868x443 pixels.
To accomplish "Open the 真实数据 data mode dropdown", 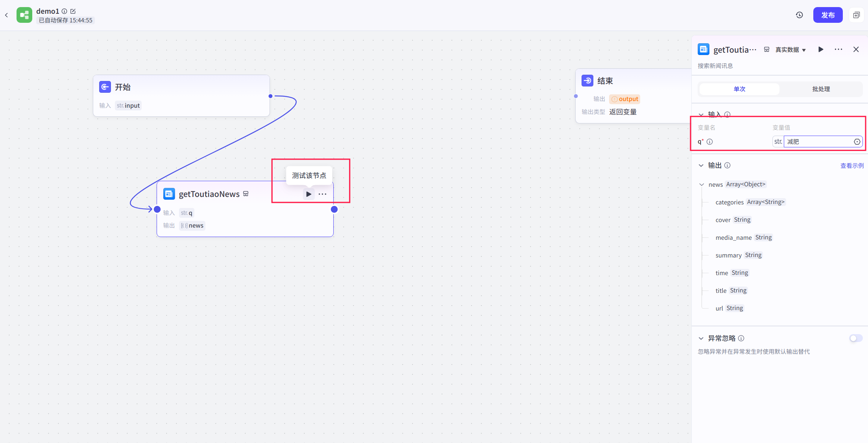I will pos(791,50).
